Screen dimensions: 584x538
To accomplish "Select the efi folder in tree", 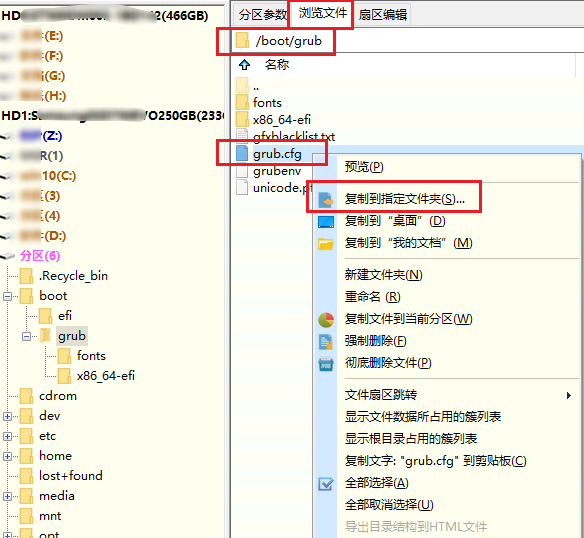I will (x=65, y=316).
